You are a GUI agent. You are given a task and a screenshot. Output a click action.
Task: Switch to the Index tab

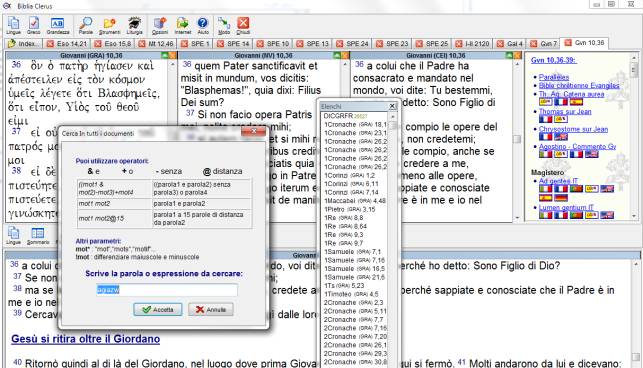pos(24,43)
